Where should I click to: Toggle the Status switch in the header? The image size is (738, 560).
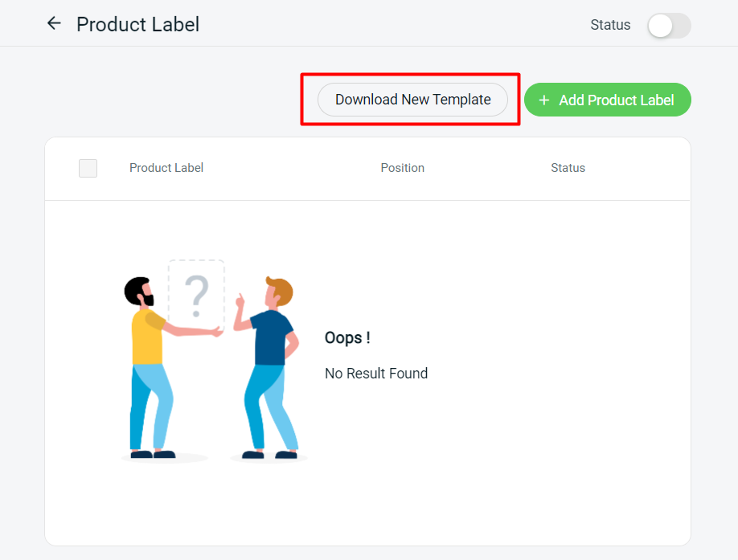669,26
